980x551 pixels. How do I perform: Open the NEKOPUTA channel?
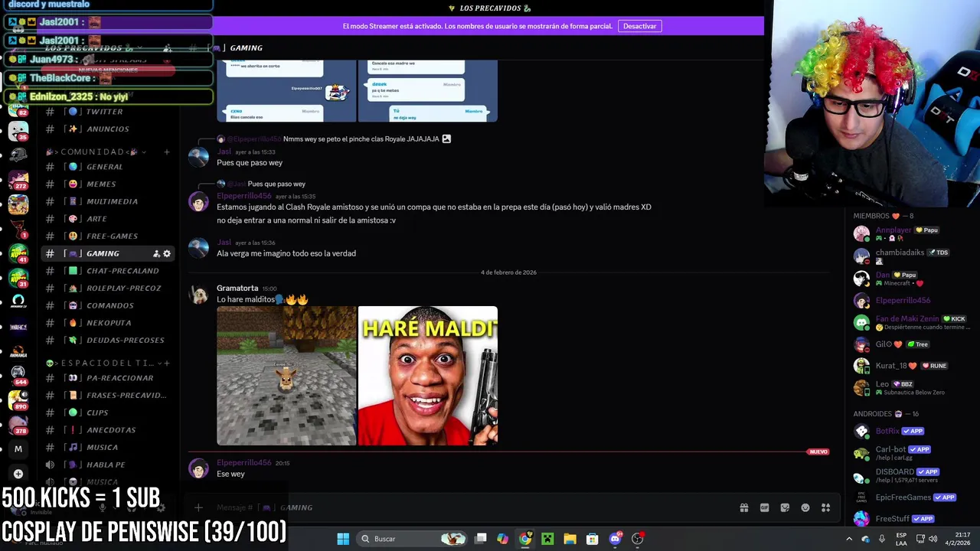tap(107, 323)
